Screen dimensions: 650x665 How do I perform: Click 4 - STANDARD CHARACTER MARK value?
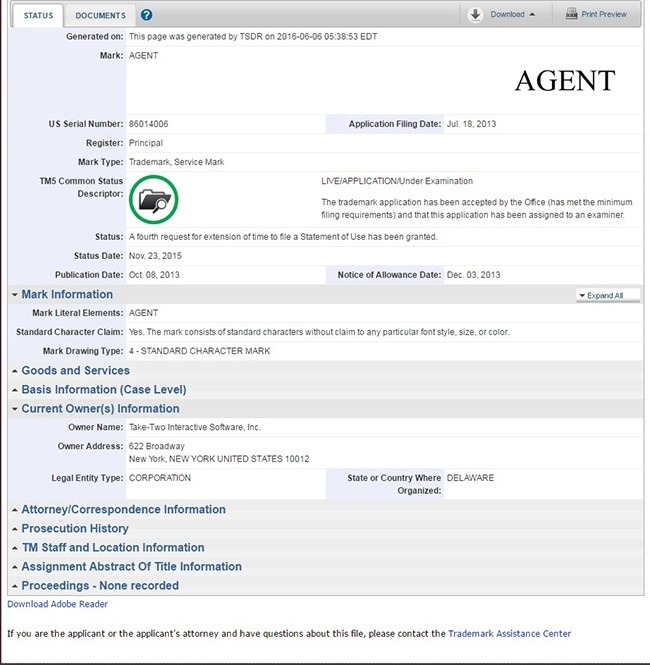click(x=199, y=351)
